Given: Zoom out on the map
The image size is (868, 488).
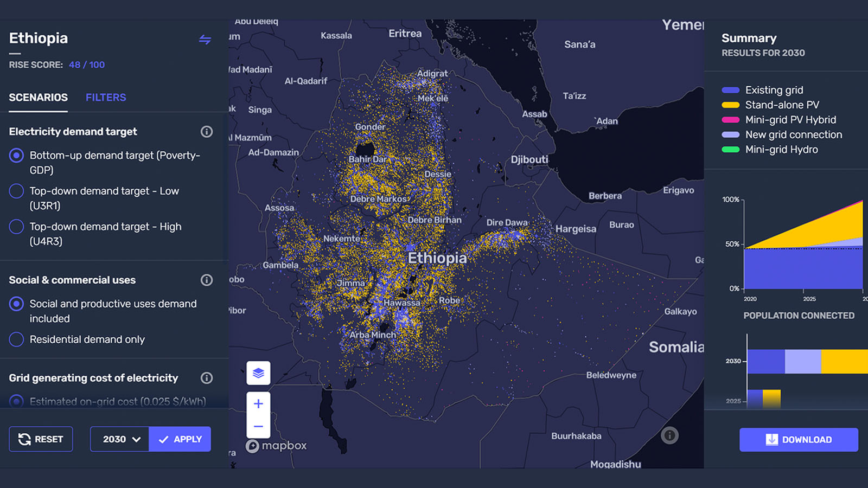Looking at the screenshot, I should click(258, 427).
